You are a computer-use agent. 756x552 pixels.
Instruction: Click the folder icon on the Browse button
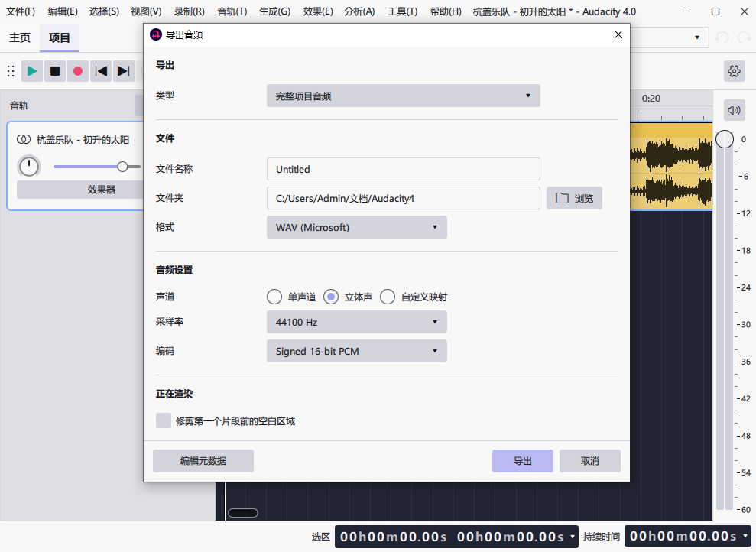[x=562, y=198]
